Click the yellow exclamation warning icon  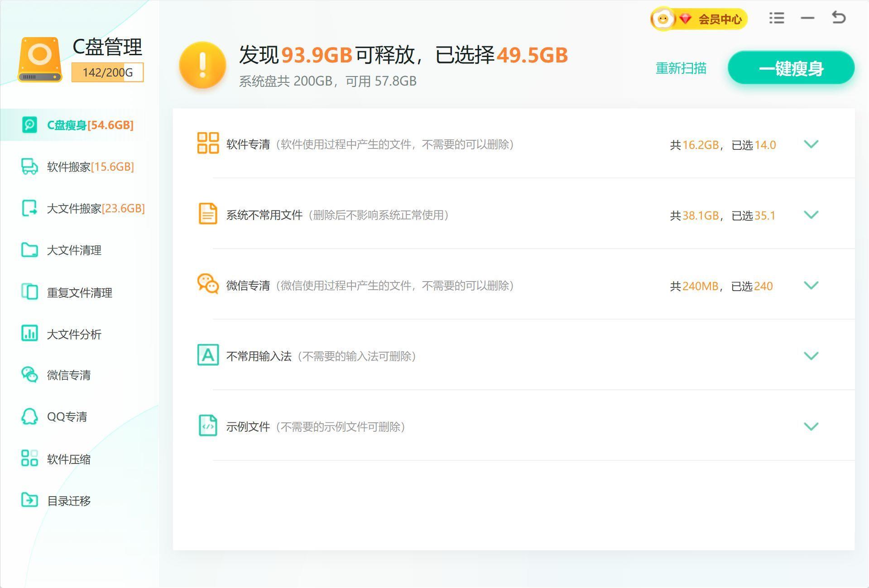point(202,65)
